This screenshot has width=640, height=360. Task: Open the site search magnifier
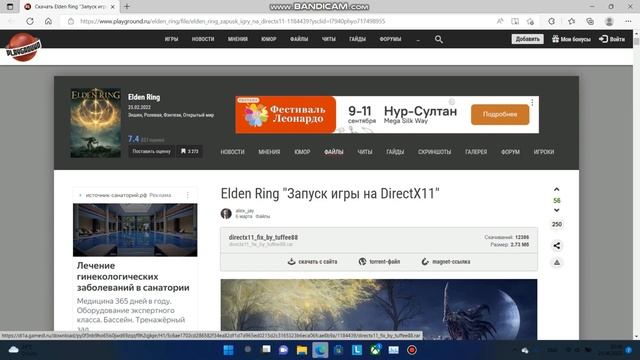tap(439, 39)
